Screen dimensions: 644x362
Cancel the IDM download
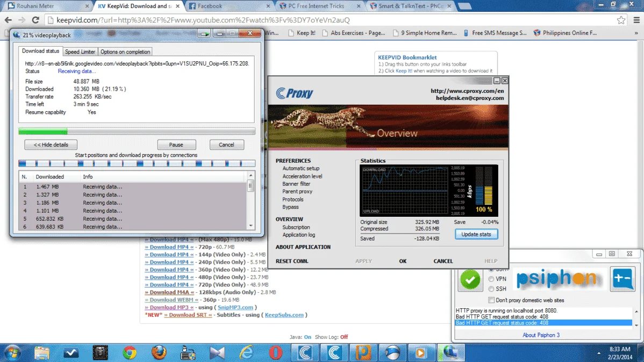coord(226,145)
